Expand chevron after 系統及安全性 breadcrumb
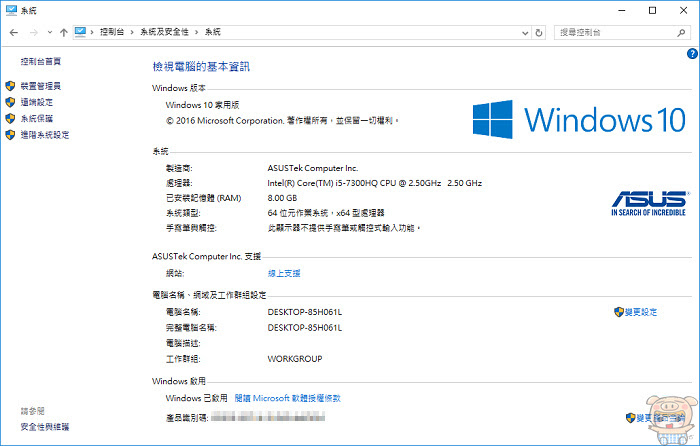This screenshot has height=446, width=700. [196, 32]
